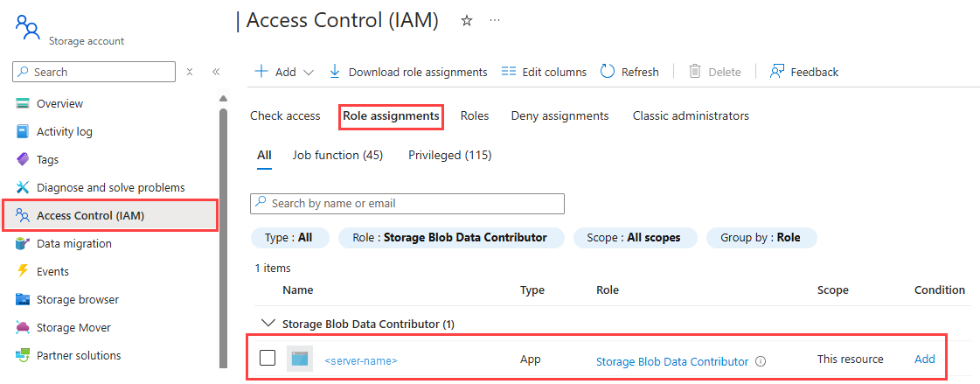Open the Group by Role filter
Viewport: 980px width, 384px height.
coord(760,237)
